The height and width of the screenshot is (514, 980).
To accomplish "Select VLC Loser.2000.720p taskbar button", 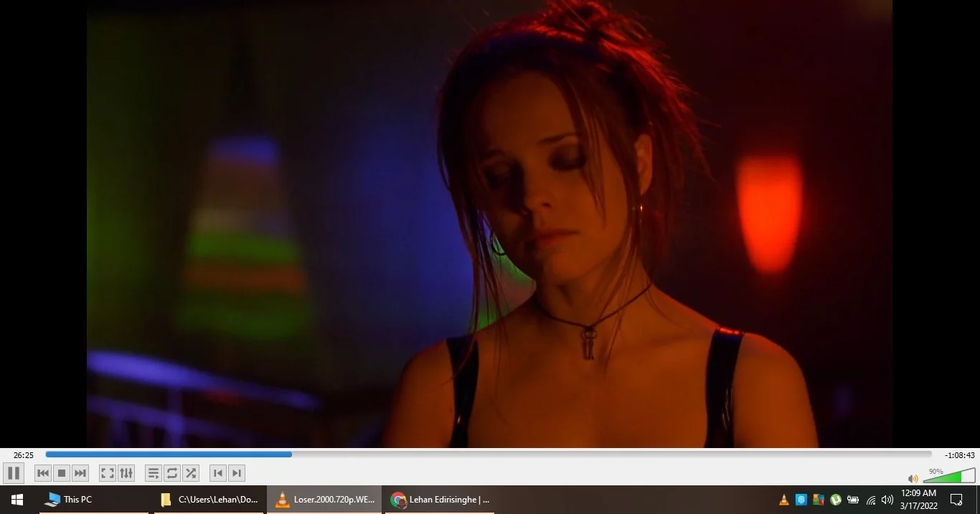I will [324, 500].
